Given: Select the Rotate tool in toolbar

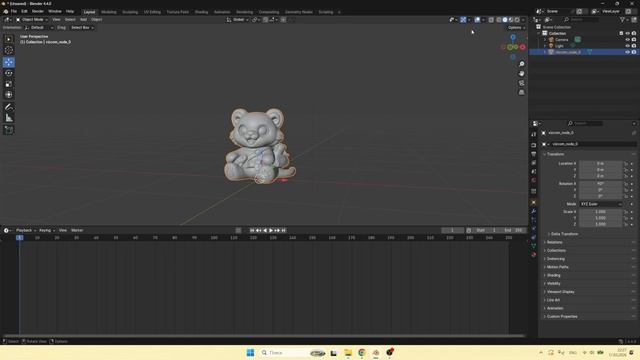Looking at the screenshot, I should pos(9,73).
